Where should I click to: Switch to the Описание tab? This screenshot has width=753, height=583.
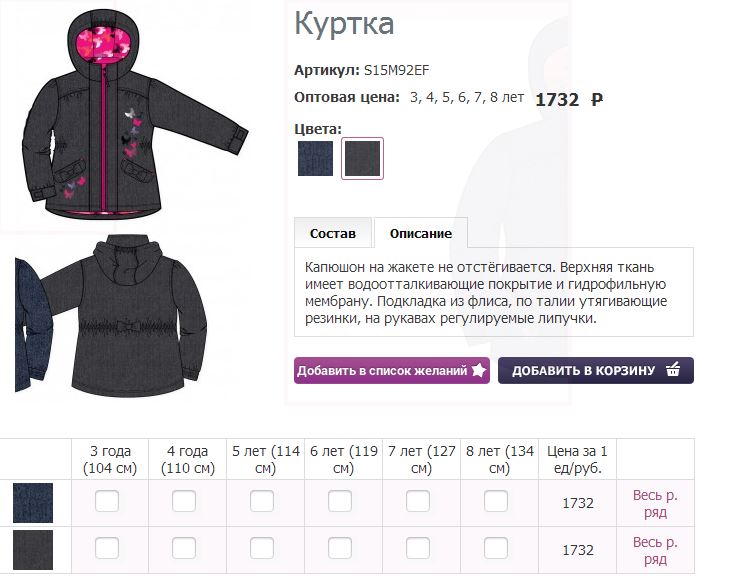coord(421,233)
